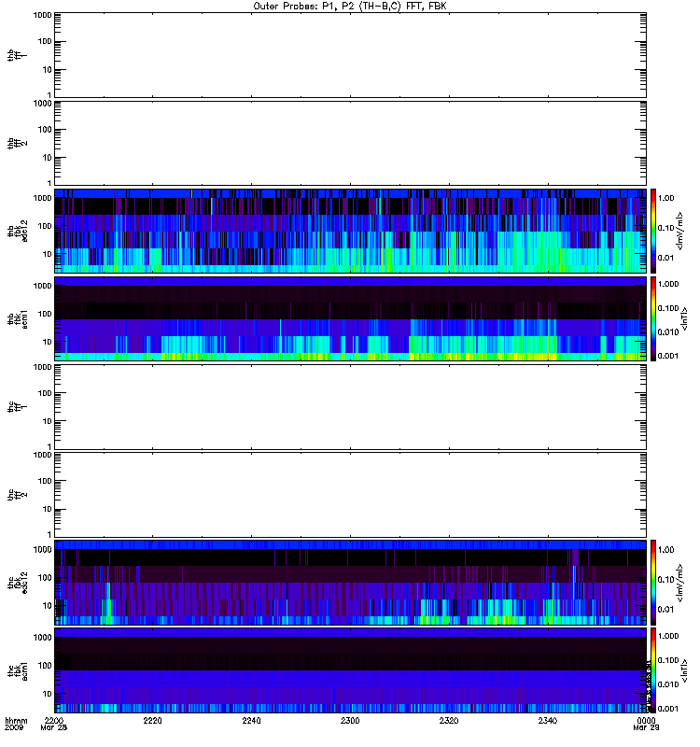Click the 'thb fbk edc12' y-axis label
The width and height of the screenshot is (700, 747).
[17, 231]
